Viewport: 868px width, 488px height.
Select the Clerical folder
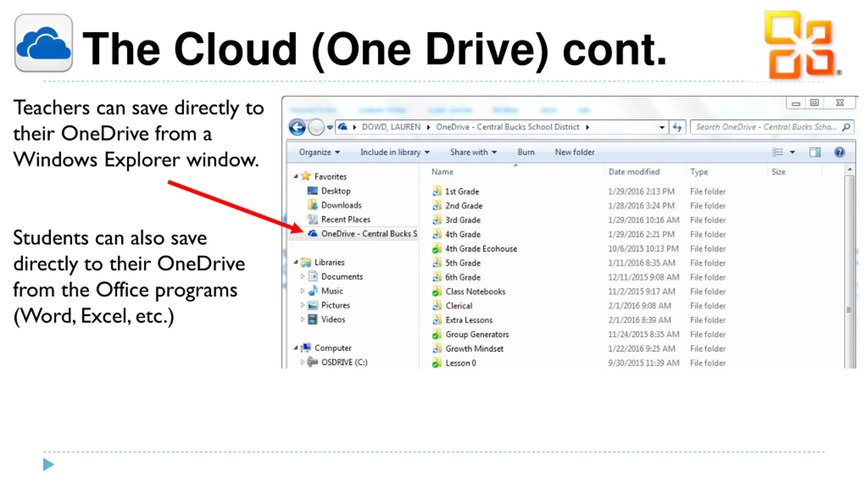(458, 306)
